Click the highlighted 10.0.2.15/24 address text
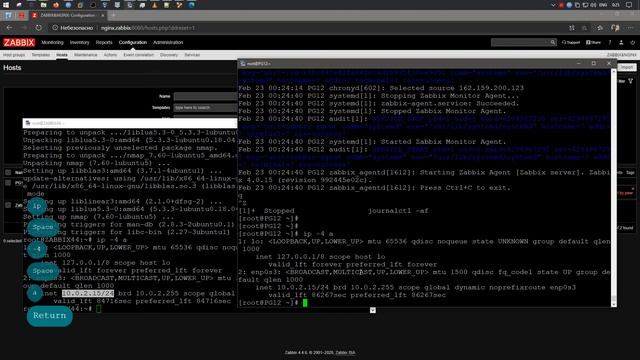640x360 pixels. 88,293
